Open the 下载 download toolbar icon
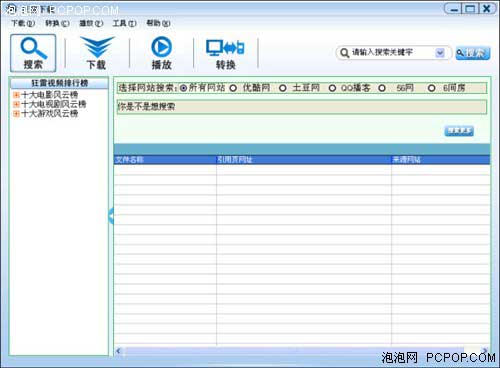The image size is (500, 368). 97,53
